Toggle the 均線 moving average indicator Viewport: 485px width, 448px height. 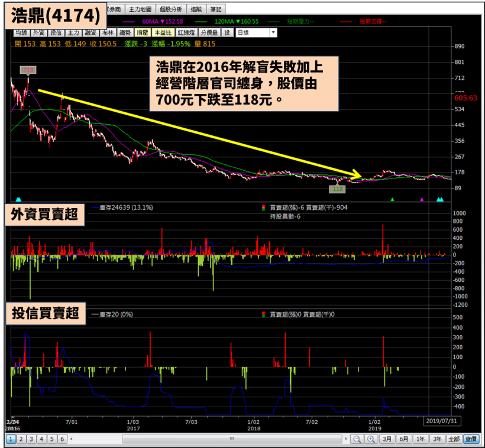pyautogui.click(x=22, y=33)
